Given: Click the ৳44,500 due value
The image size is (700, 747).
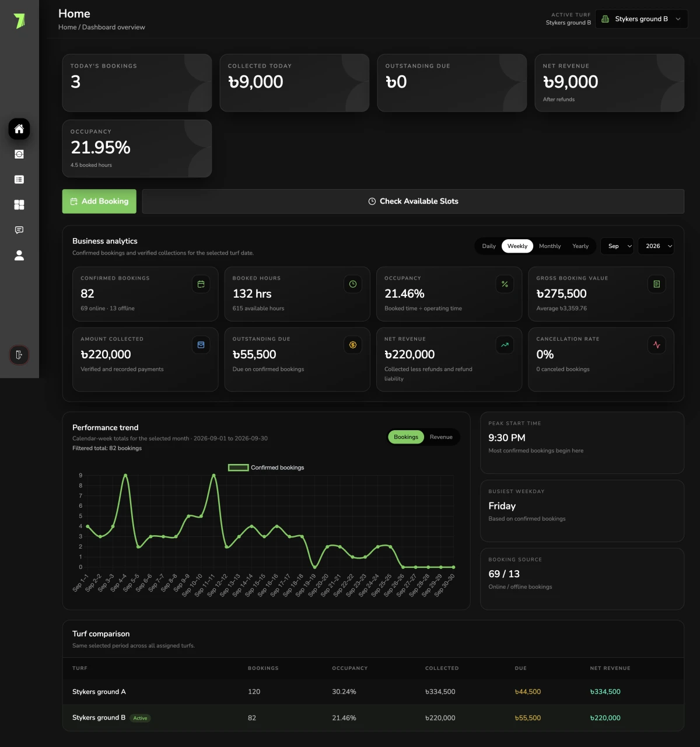Looking at the screenshot, I should click(528, 692).
